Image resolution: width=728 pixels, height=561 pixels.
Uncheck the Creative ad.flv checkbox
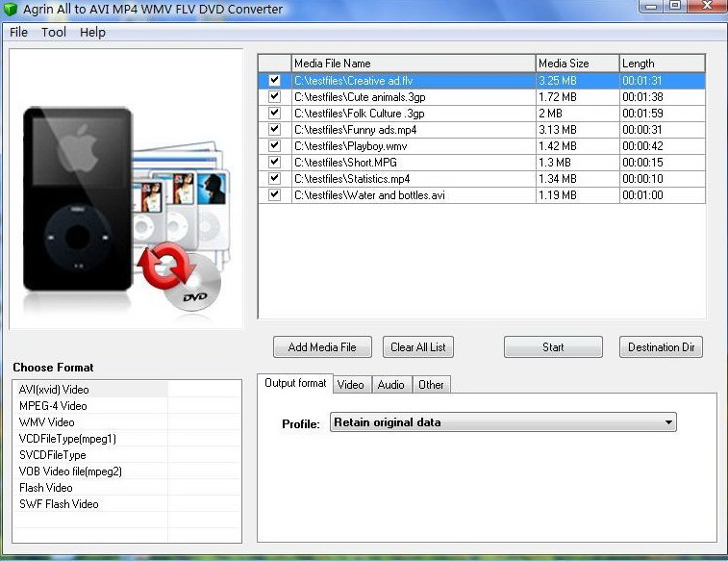click(274, 80)
